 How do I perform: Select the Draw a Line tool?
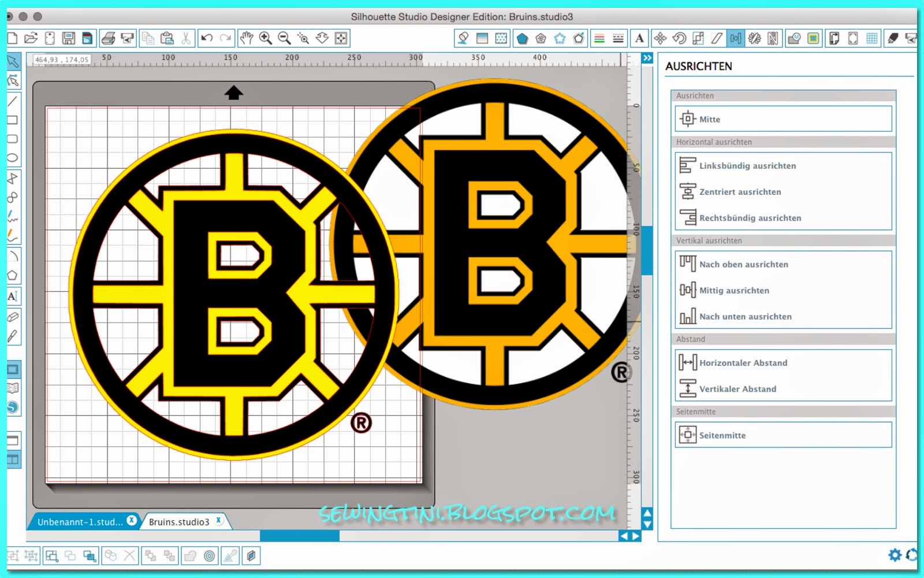pyautogui.click(x=13, y=101)
